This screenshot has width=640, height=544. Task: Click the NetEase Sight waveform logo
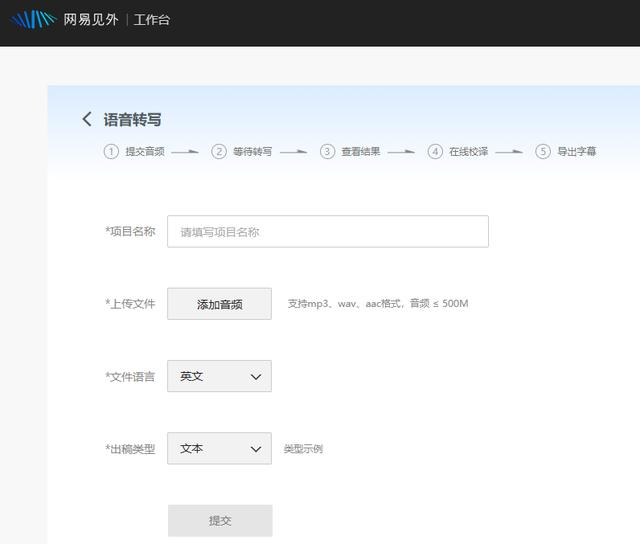33,19
